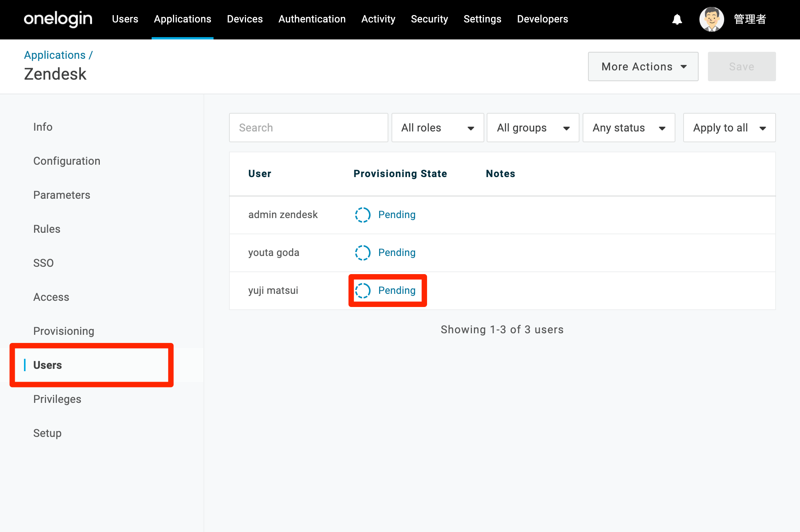This screenshot has width=800, height=532.
Task: Click the OneLogin logo
Action: [58, 19]
